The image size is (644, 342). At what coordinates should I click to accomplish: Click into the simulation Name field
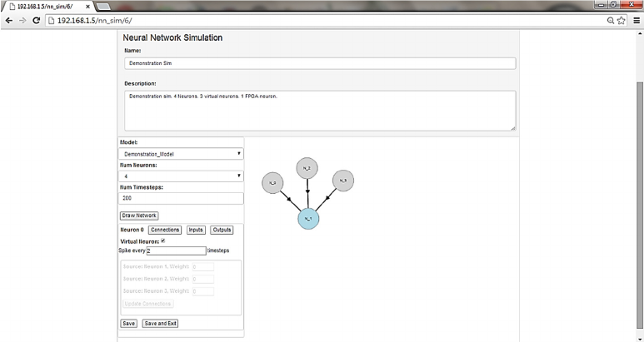pyautogui.click(x=319, y=62)
